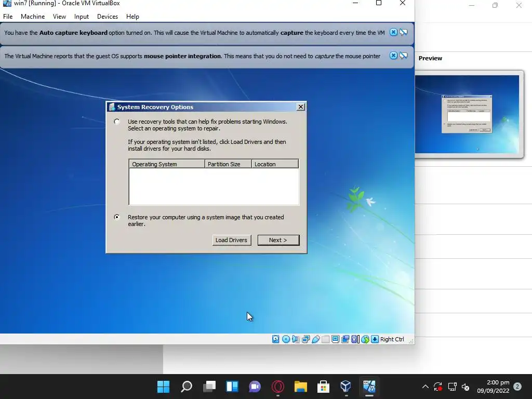Click the Load Drivers button

click(231, 240)
